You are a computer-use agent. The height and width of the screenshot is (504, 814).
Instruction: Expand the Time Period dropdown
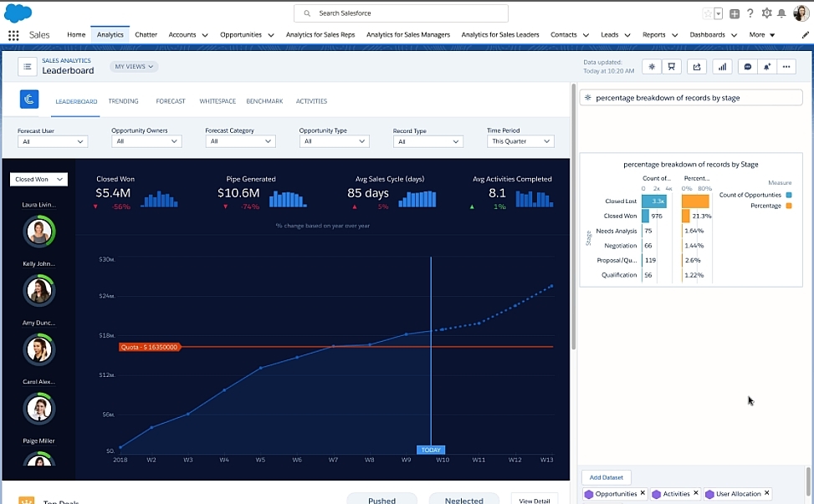pos(520,141)
